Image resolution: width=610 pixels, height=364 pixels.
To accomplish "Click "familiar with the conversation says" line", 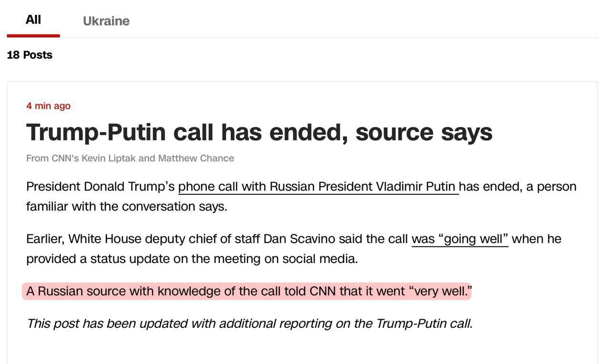I will 126,206.
